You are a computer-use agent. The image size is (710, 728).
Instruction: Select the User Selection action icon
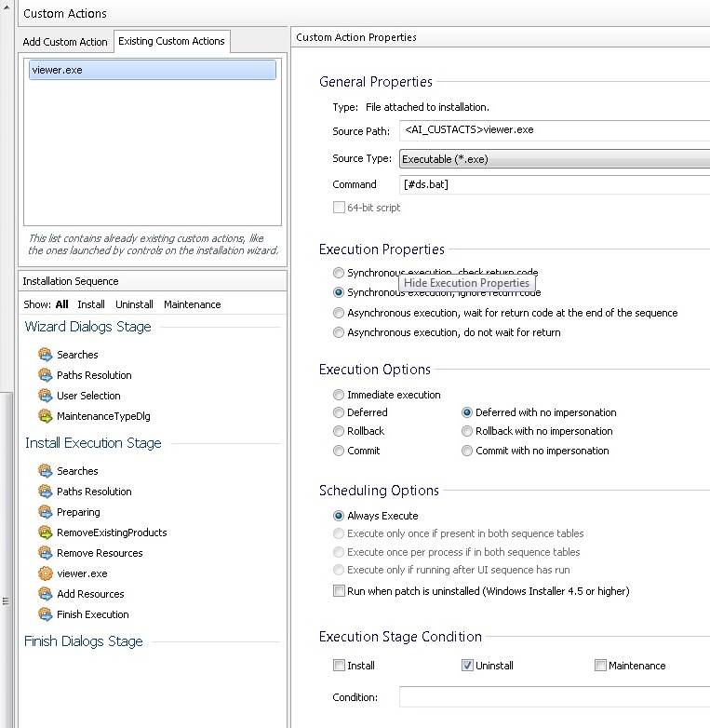(x=46, y=396)
